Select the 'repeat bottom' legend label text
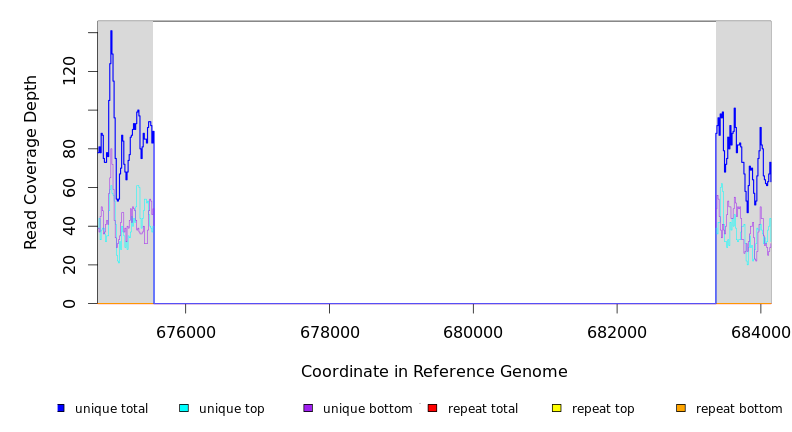 click(x=739, y=409)
